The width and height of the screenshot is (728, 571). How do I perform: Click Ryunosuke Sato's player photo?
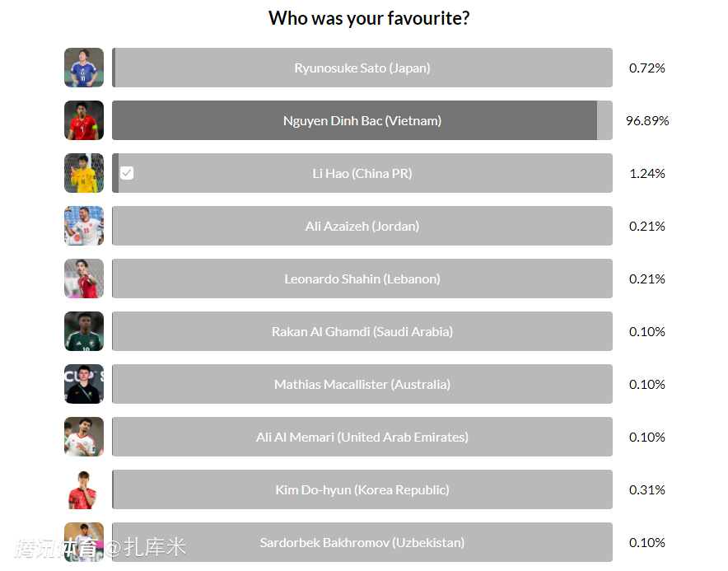pyautogui.click(x=84, y=68)
